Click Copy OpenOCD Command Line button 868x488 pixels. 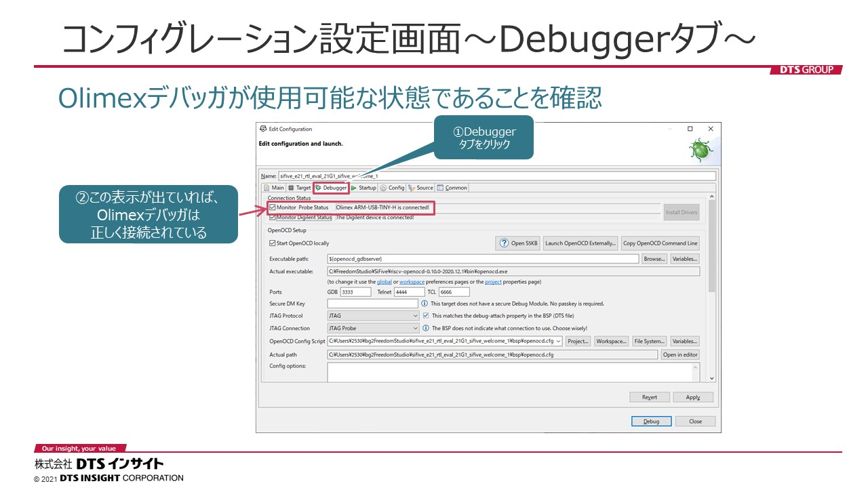(x=660, y=243)
